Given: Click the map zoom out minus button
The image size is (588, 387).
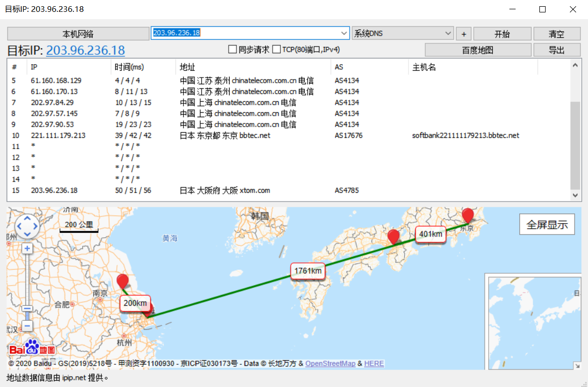Looking at the screenshot, I should click(27, 326).
